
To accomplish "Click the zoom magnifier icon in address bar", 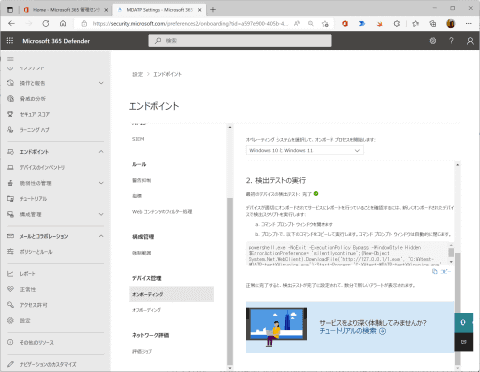I will tap(311, 23).
